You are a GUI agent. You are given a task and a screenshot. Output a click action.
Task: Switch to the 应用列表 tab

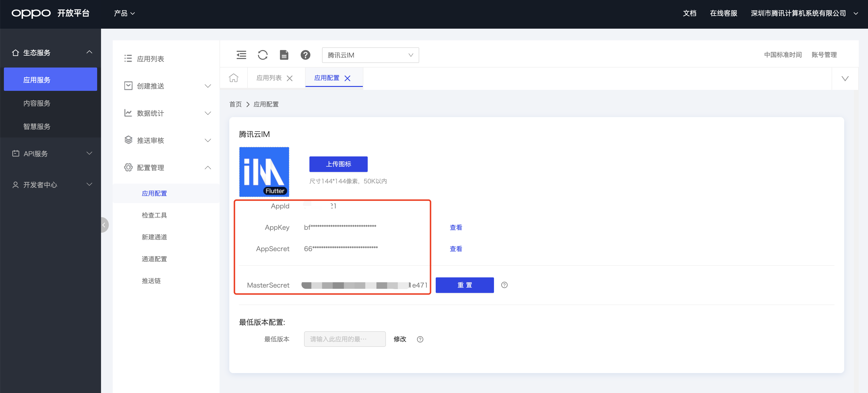pos(269,78)
